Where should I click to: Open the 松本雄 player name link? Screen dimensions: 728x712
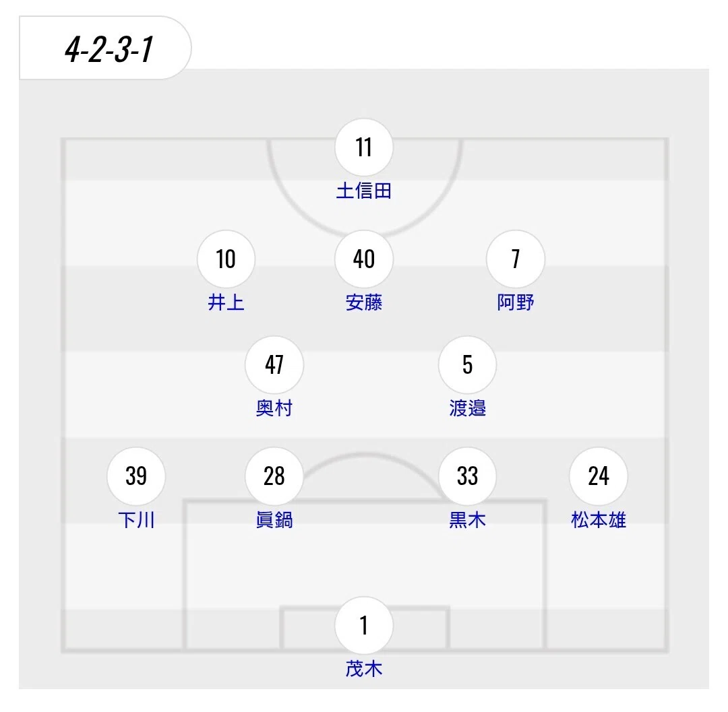click(x=599, y=520)
